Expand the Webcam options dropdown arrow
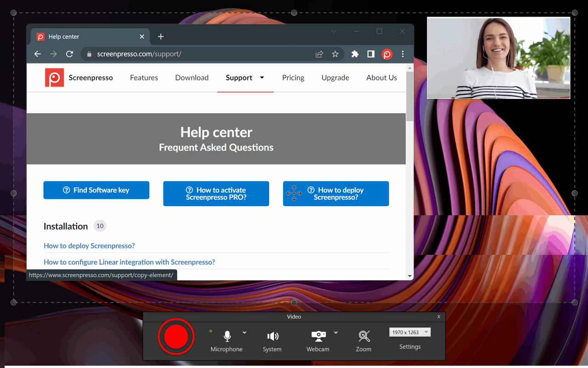The width and height of the screenshot is (588, 368). [x=335, y=332]
